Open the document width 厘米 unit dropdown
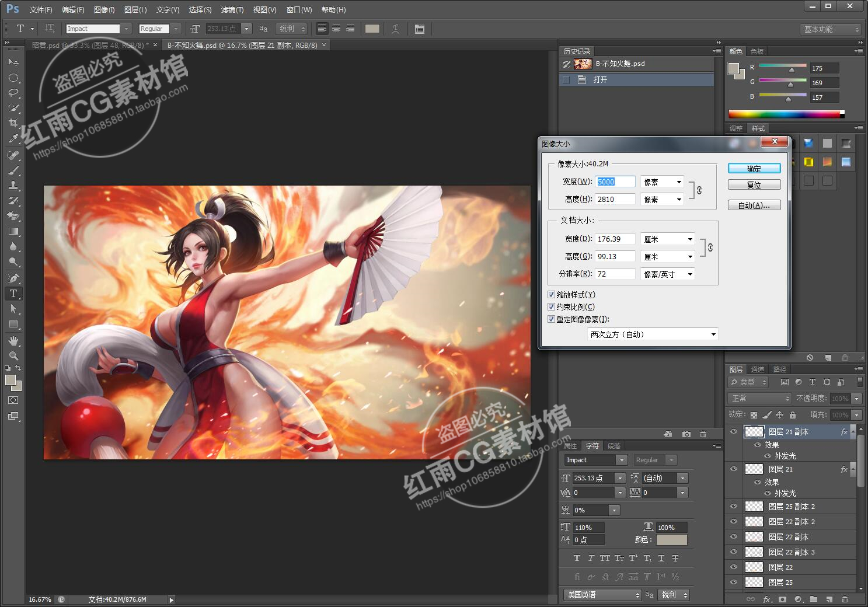Image resolution: width=868 pixels, height=607 pixels. click(668, 239)
